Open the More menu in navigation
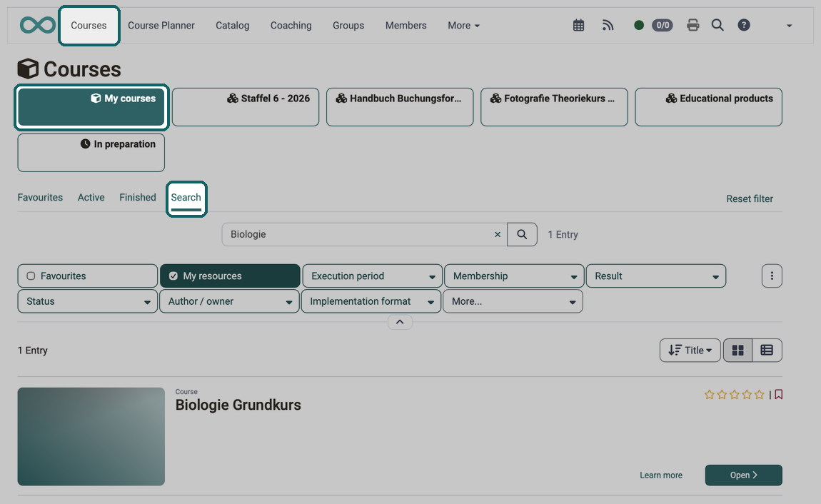This screenshot has height=504, width=821. [x=463, y=25]
